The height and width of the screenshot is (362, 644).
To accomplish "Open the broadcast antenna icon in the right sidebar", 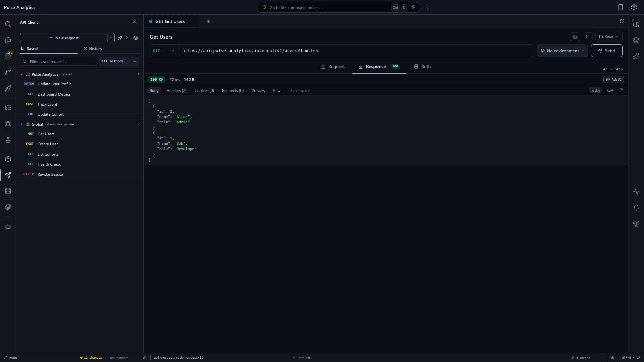I will [x=636, y=224].
